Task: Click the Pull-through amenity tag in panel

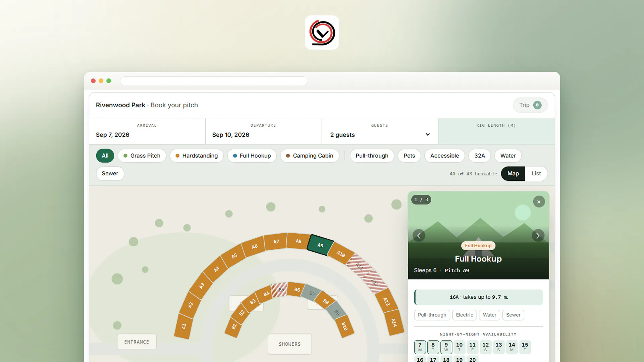Action: click(432, 315)
